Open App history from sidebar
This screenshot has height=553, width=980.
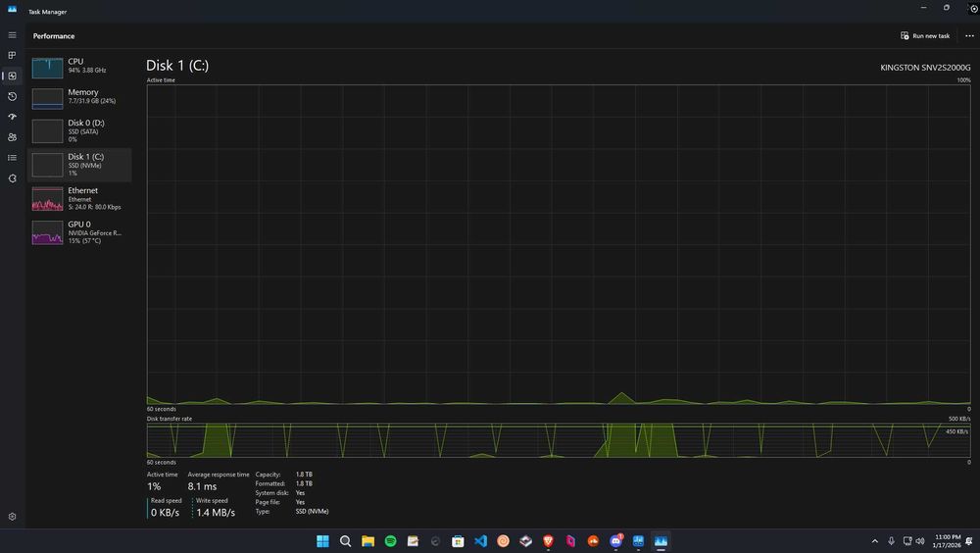coord(12,96)
